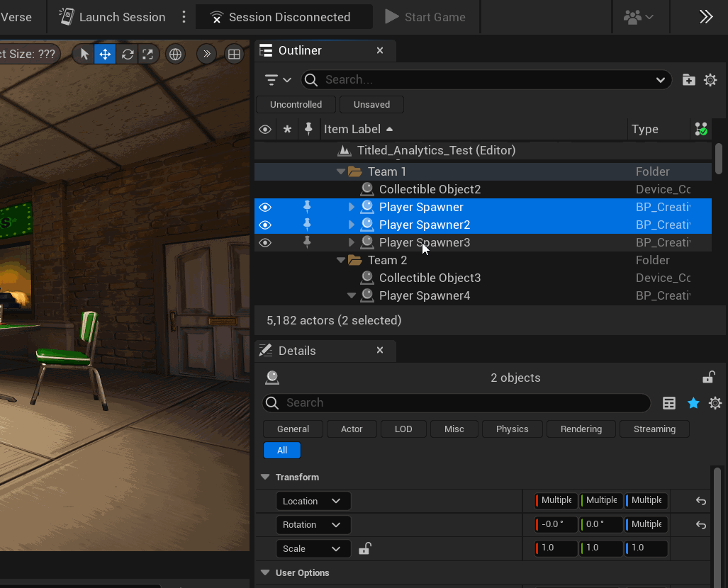This screenshot has height=588, width=728.
Task: Toggle Scale lock ratio icon
Action: coord(365,548)
